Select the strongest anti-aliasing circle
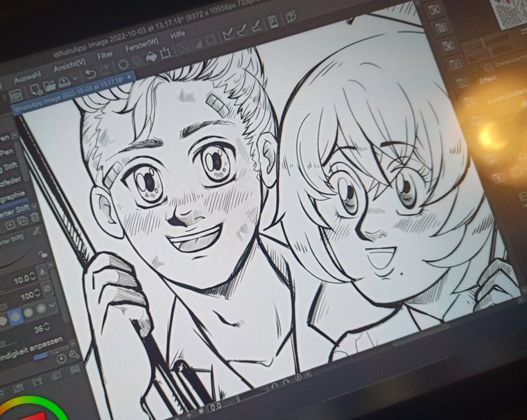Screen dimensions: 527x420 41,308
